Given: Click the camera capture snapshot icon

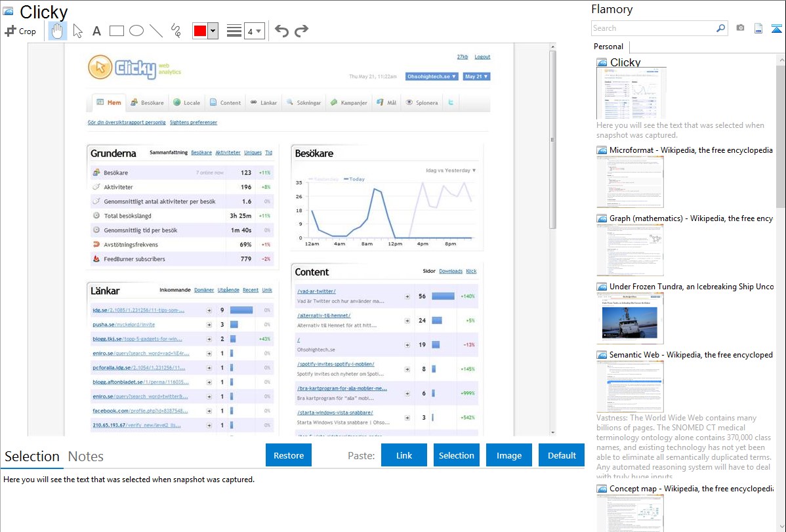Looking at the screenshot, I should coord(740,28).
